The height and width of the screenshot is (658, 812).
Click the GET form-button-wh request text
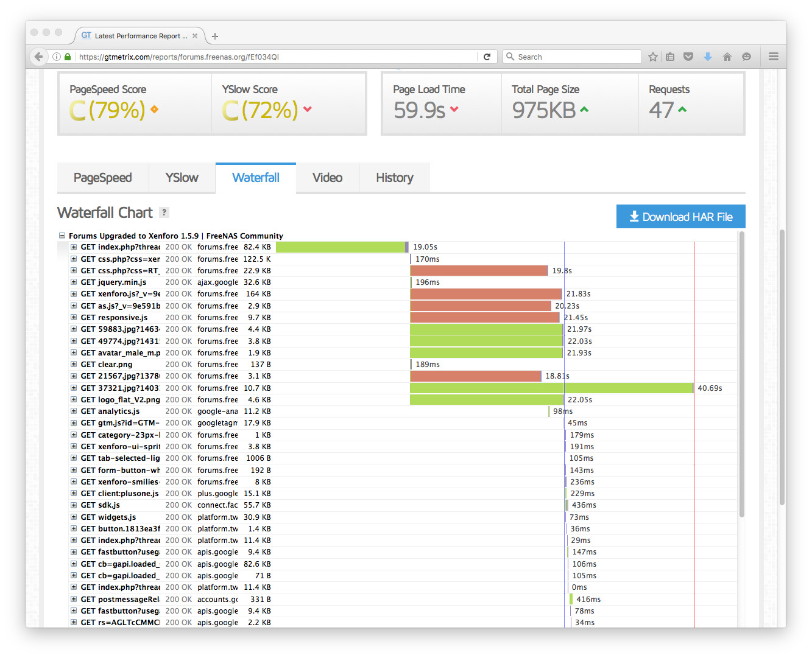point(121,471)
